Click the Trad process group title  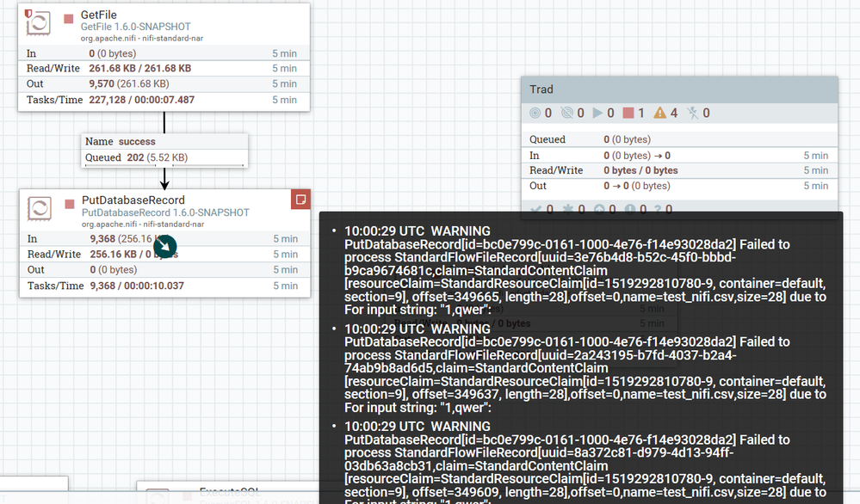541,89
